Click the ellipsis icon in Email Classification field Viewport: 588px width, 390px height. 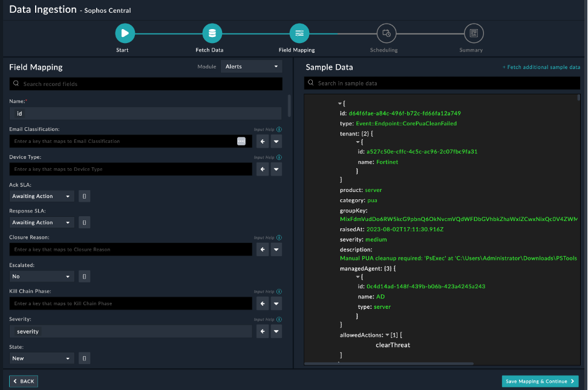pyautogui.click(x=241, y=141)
